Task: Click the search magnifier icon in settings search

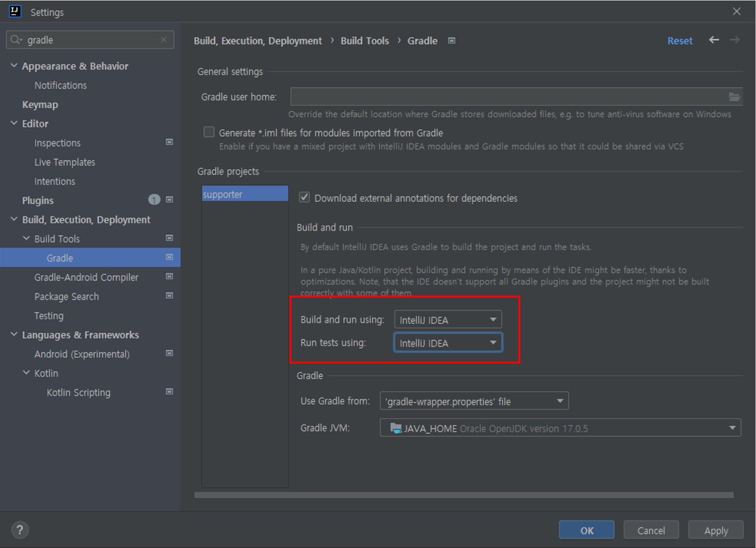Action: point(16,40)
